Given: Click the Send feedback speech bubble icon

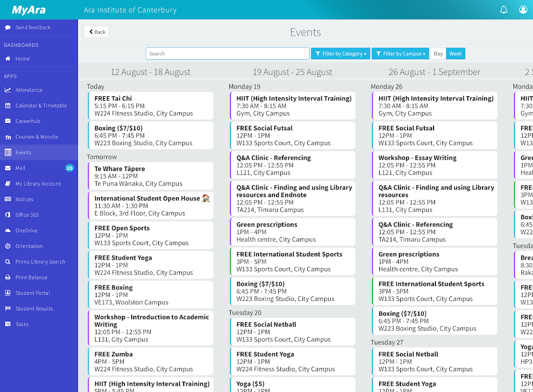Looking at the screenshot, I should pyautogui.click(x=7, y=27).
